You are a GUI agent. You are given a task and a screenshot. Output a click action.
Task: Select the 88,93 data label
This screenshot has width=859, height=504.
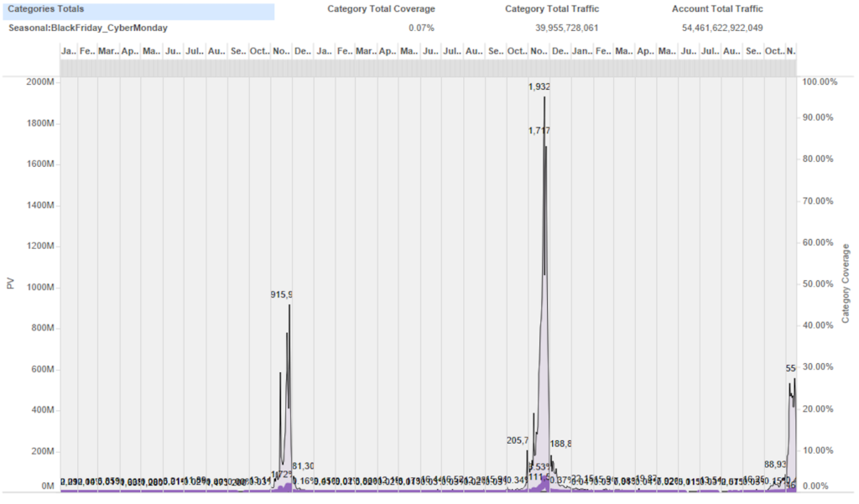tap(775, 465)
